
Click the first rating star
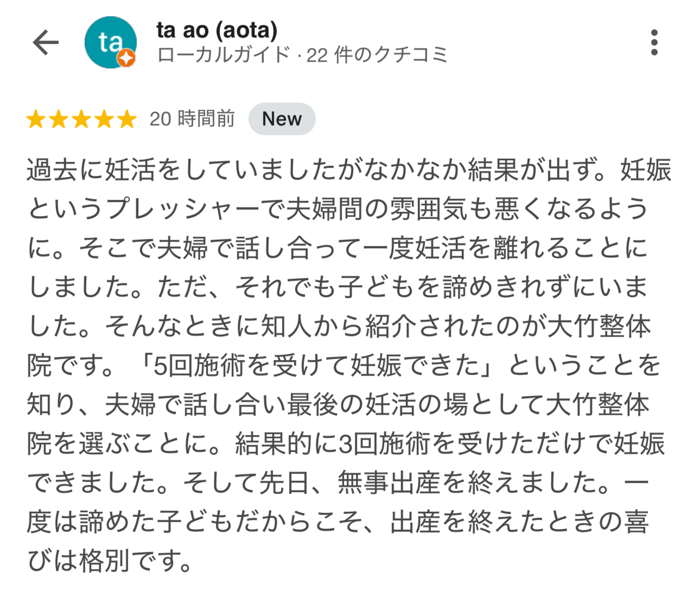[x=36, y=119]
